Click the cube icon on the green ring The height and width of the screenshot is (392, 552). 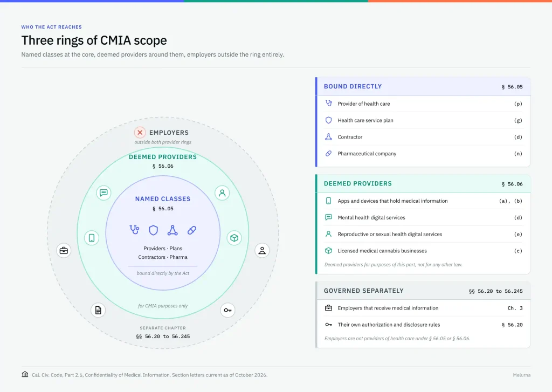point(234,238)
